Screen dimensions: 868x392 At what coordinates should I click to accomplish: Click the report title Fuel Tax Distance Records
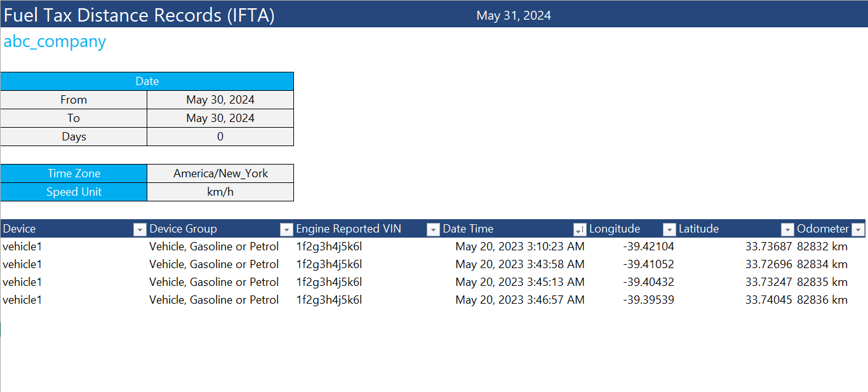(x=138, y=15)
